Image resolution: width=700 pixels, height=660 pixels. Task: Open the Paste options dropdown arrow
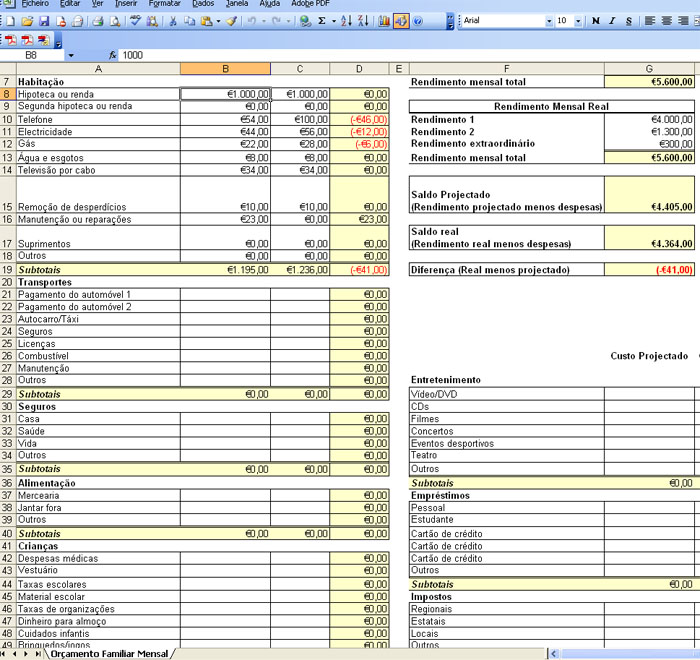(x=218, y=21)
